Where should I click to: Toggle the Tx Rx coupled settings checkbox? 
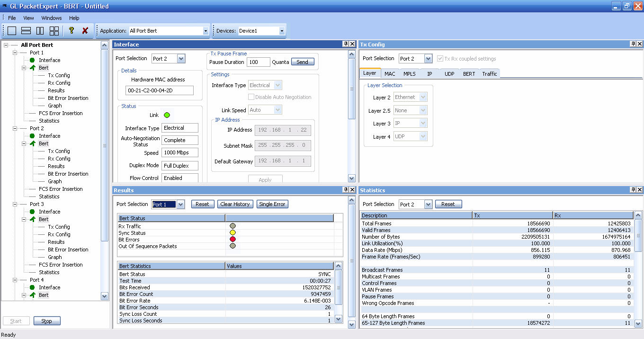click(x=441, y=58)
